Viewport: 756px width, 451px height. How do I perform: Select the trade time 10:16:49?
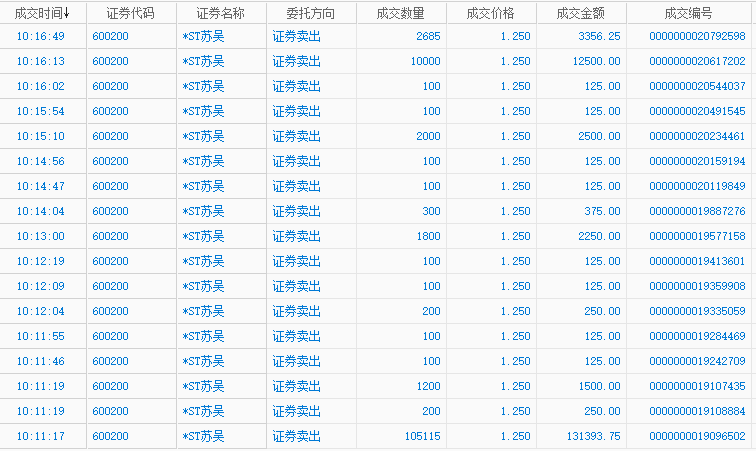[40, 36]
